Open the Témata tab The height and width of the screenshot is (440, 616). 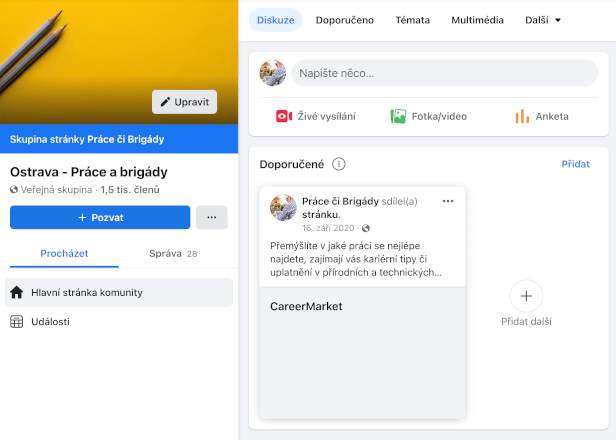412,20
